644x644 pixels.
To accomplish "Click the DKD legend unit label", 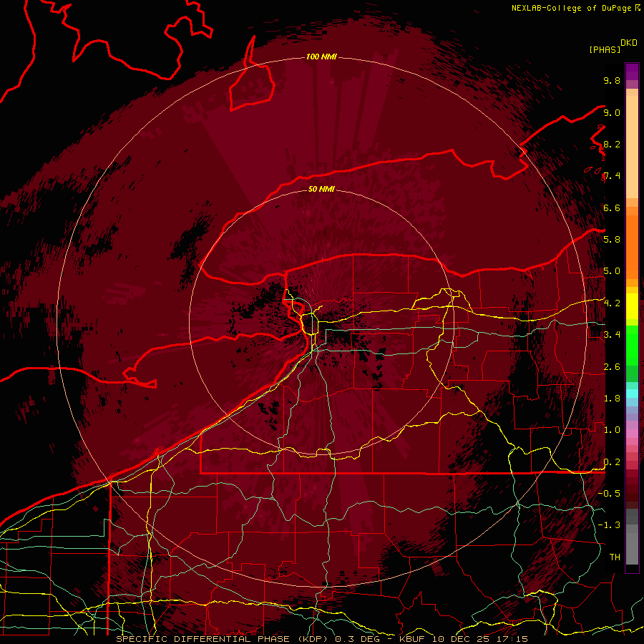I will click(629, 43).
